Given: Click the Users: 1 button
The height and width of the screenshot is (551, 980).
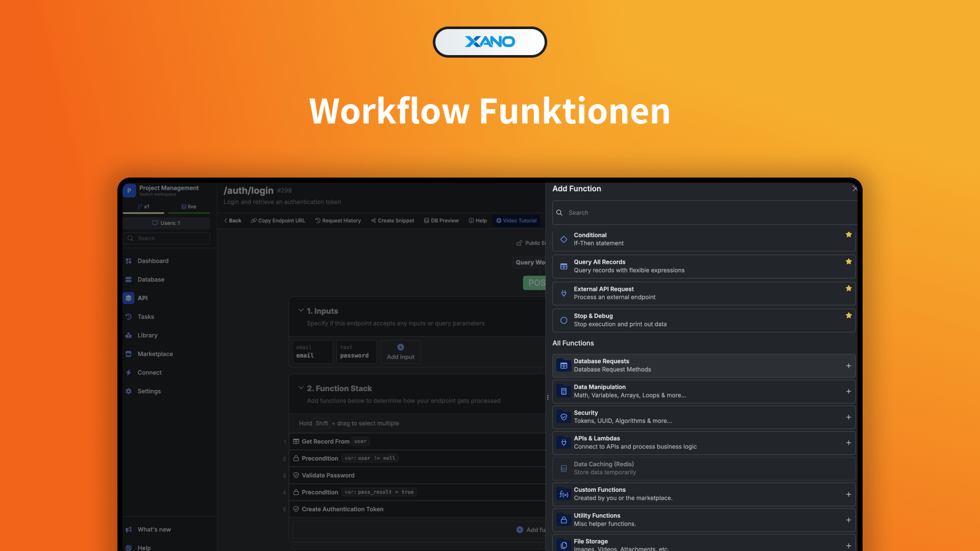Looking at the screenshot, I should point(166,223).
